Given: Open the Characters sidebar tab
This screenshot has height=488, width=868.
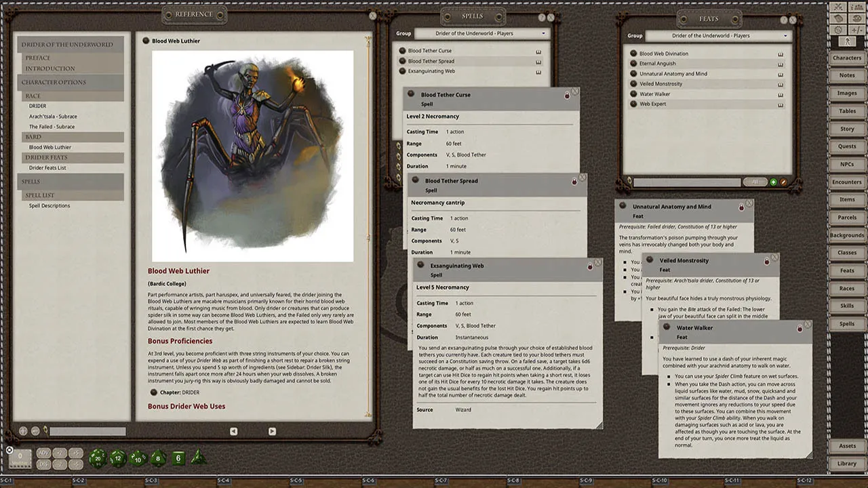Looking at the screenshot, I should [x=847, y=58].
